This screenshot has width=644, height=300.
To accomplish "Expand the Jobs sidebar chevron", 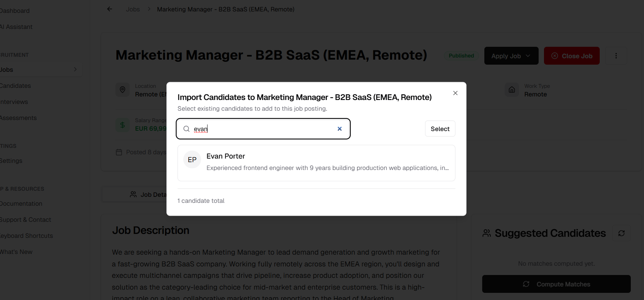I will point(75,70).
